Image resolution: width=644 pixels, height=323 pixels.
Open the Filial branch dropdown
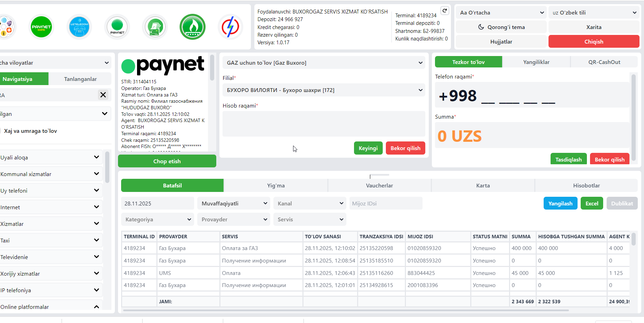click(x=324, y=90)
